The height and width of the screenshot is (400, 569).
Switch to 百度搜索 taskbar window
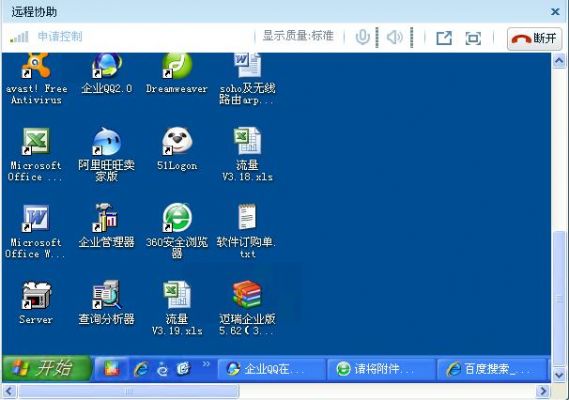[x=492, y=369]
